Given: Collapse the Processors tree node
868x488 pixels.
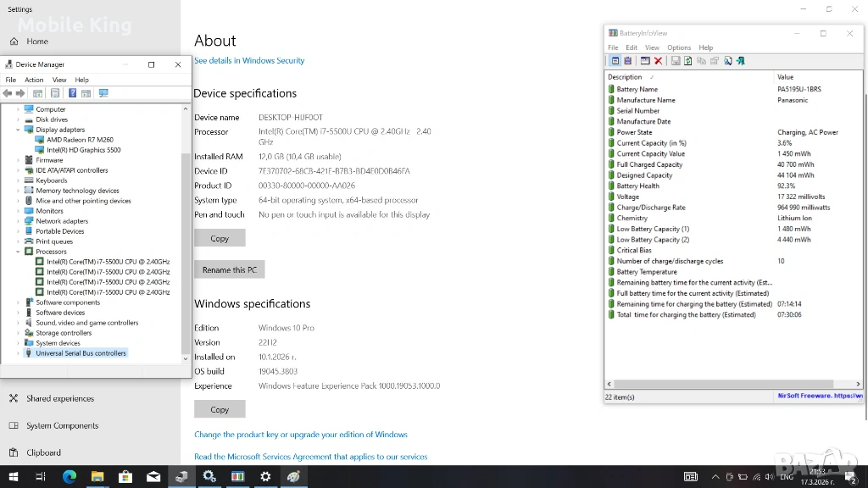Looking at the screenshot, I should pos(18,252).
